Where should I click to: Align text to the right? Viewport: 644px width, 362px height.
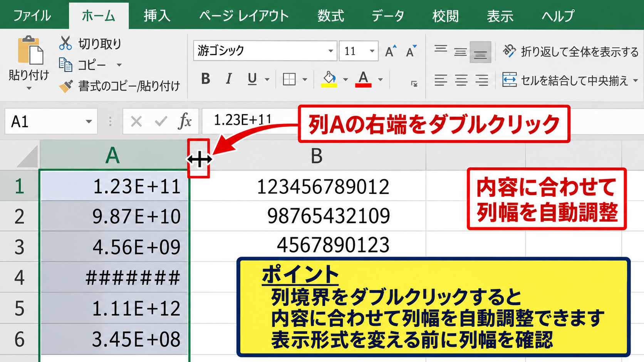pyautogui.click(x=482, y=80)
